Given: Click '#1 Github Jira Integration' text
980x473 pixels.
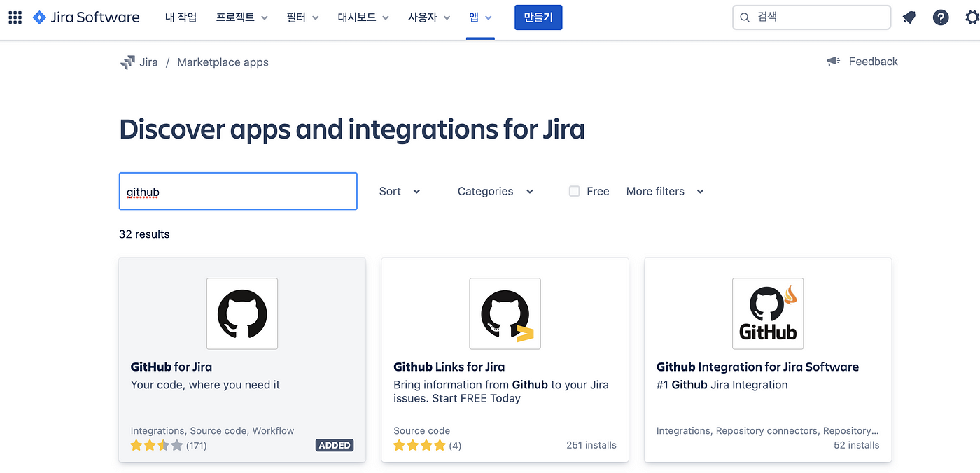Looking at the screenshot, I should point(722,385).
